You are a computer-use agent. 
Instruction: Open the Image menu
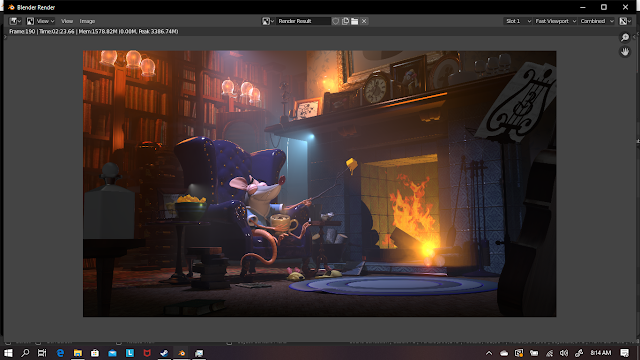pyautogui.click(x=87, y=21)
